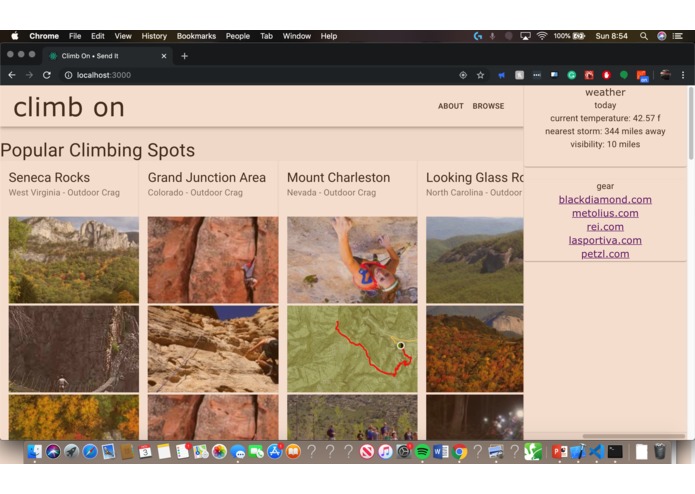The image size is (695, 494).
Task: Open the Chrome profile avatar
Action: coord(665,75)
